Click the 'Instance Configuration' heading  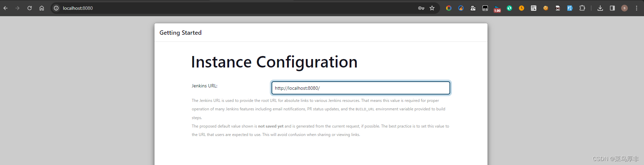point(274,62)
